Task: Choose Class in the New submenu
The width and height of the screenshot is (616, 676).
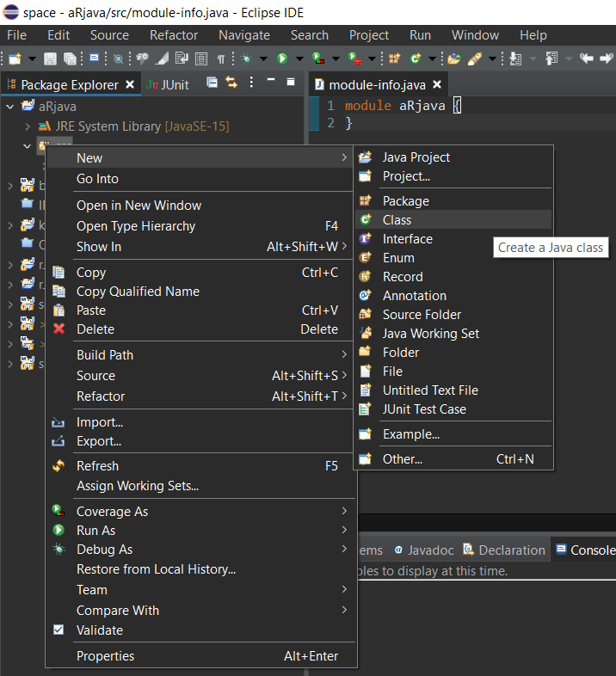Action: (x=453, y=220)
